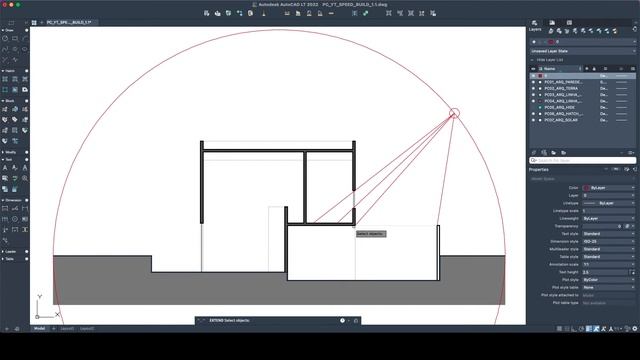Viewport: 640px width, 360px height.
Task: Click the PC05_ARQ_HIDE layer row
Action: click(x=583, y=107)
